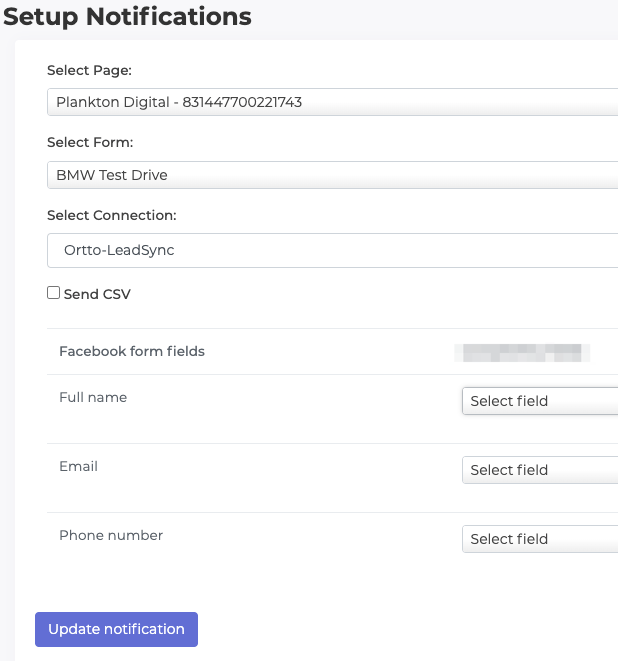
Task: Open the Select field dropdown for Phone number
Action: pyautogui.click(x=540, y=539)
